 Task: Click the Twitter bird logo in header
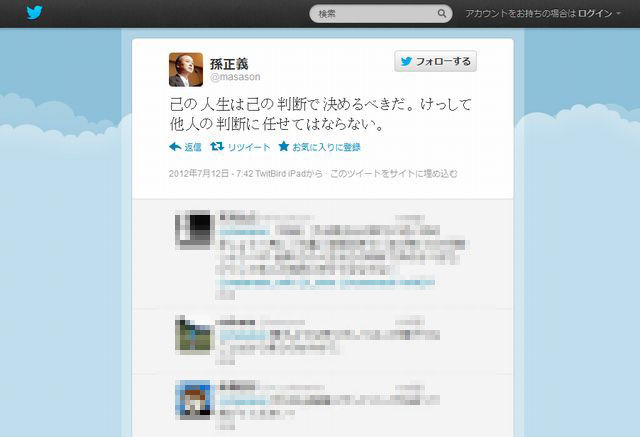point(35,13)
